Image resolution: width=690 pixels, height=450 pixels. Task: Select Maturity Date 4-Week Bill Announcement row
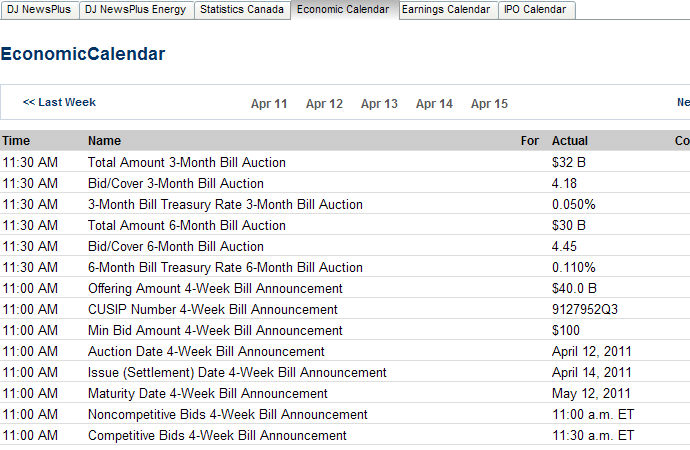(207, 393)
